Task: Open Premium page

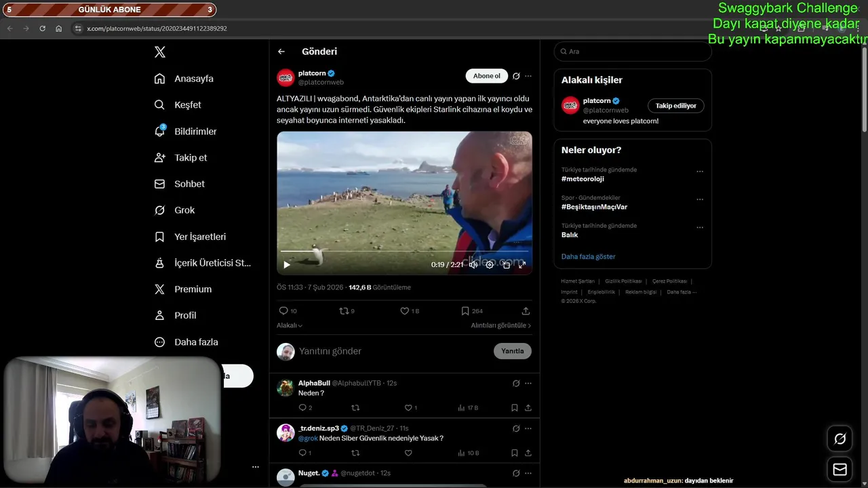Action: tap(183, 289)
